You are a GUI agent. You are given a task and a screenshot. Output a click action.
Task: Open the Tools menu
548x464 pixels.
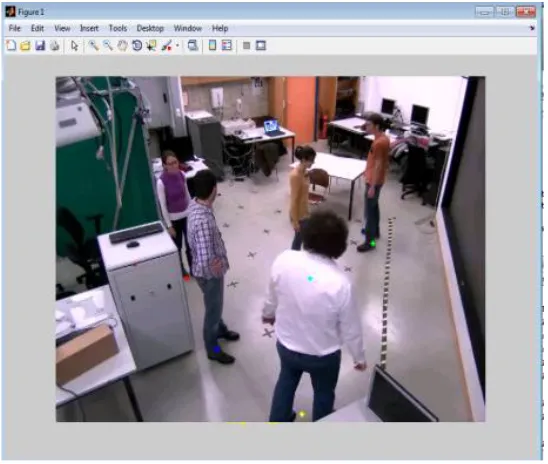(118, 28)
